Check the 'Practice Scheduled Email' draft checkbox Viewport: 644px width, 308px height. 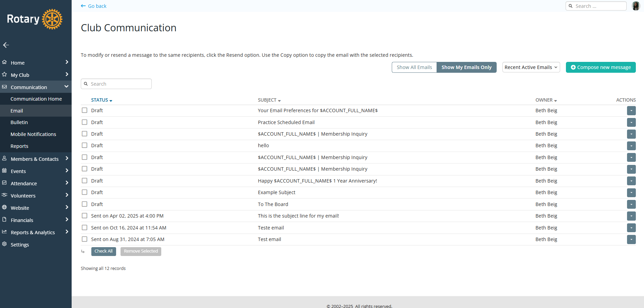[x=85, y=122]
